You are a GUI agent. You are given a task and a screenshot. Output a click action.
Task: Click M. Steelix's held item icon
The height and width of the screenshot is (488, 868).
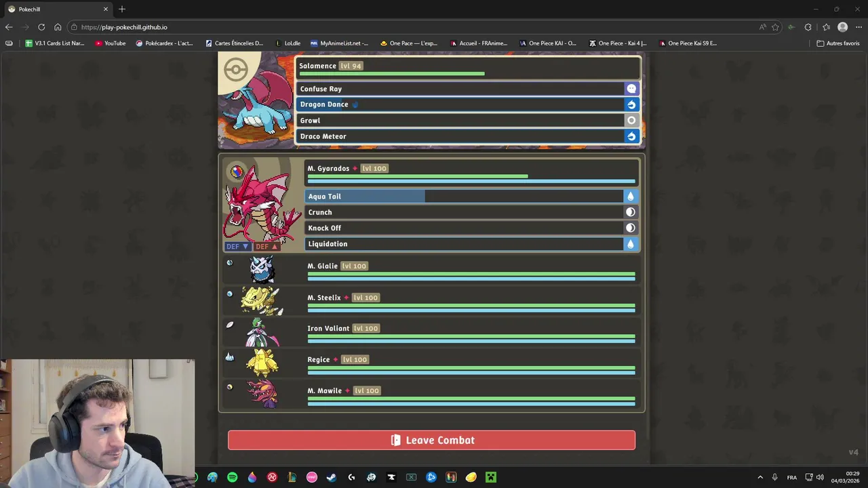point(229,294)
